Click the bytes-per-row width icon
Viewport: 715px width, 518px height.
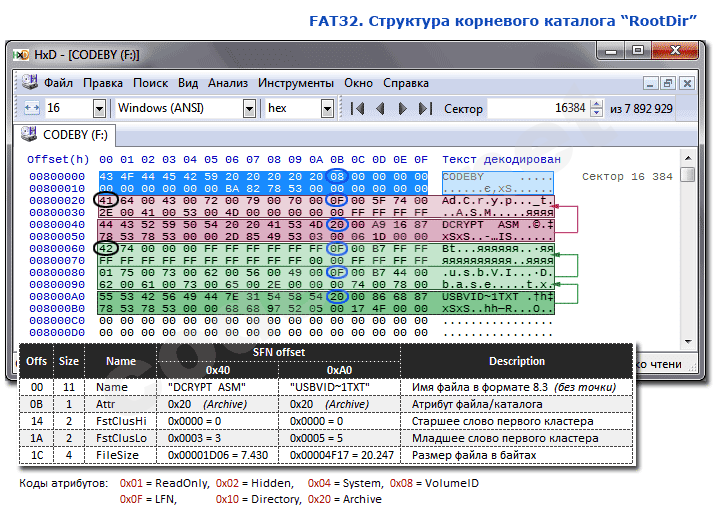point(30,108)
